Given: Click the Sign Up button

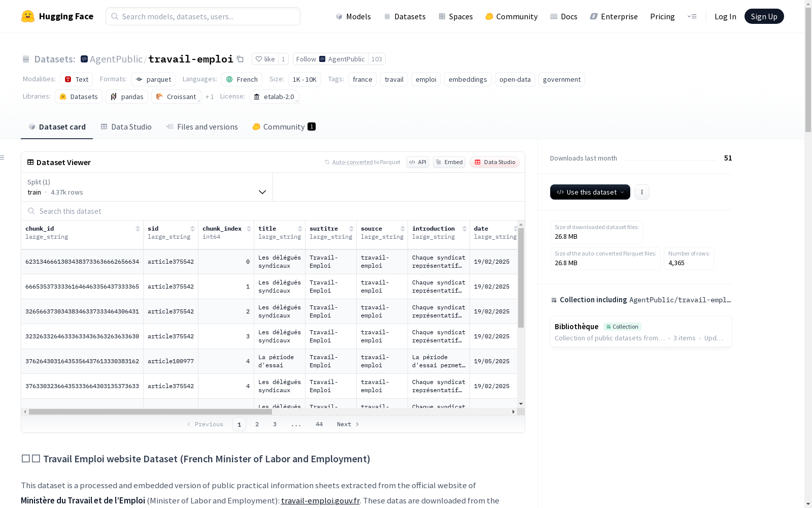Looking at the screenshot, I should [x=764, y=16].
